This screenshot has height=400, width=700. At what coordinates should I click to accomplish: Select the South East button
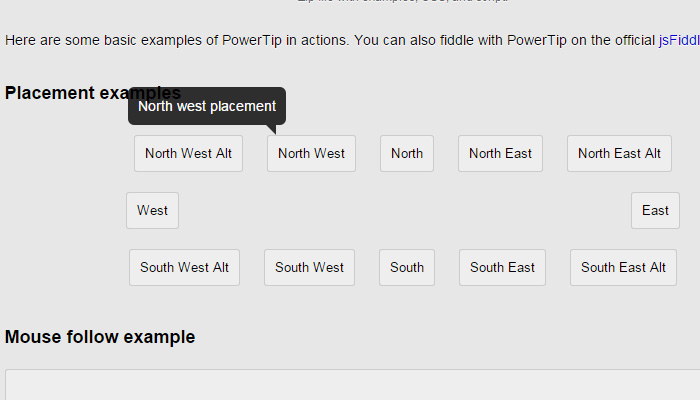502,268
